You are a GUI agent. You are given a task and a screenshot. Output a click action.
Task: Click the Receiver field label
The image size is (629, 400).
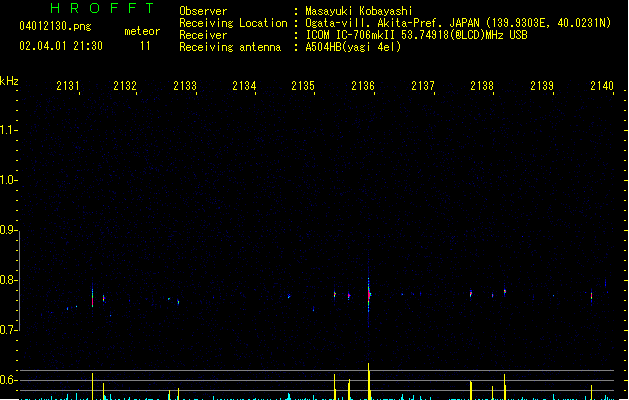click(203, 35)
